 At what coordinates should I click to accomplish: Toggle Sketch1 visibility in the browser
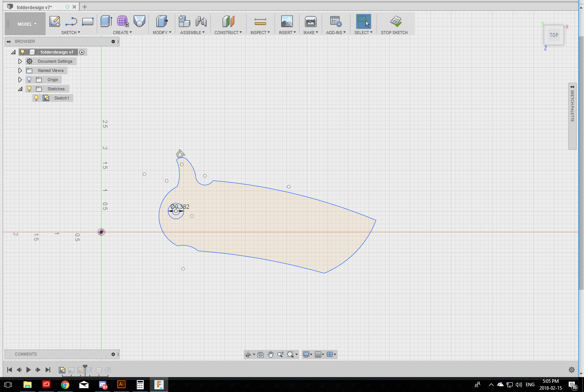(36, 98)
